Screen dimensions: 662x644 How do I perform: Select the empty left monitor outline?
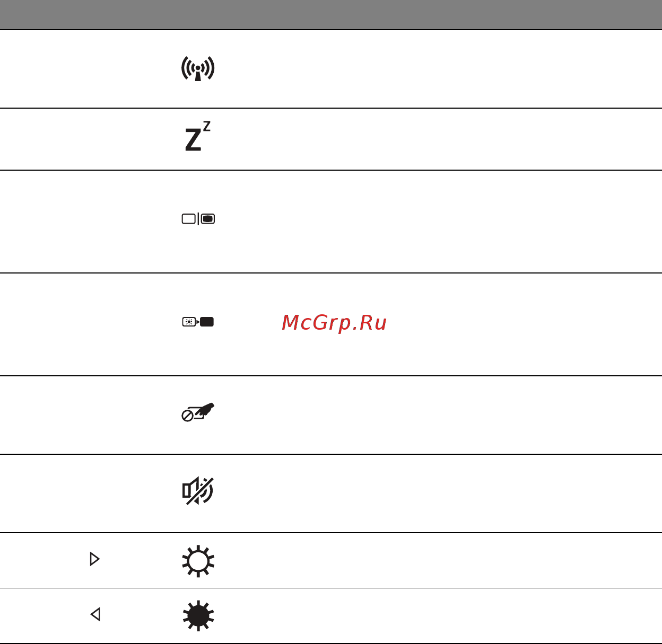tap(189, 219)
